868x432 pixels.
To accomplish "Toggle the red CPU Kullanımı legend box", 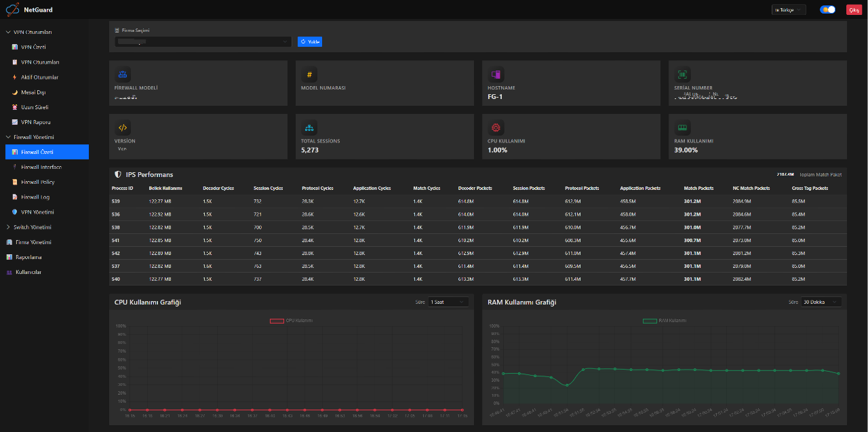I will pos(276,321).
